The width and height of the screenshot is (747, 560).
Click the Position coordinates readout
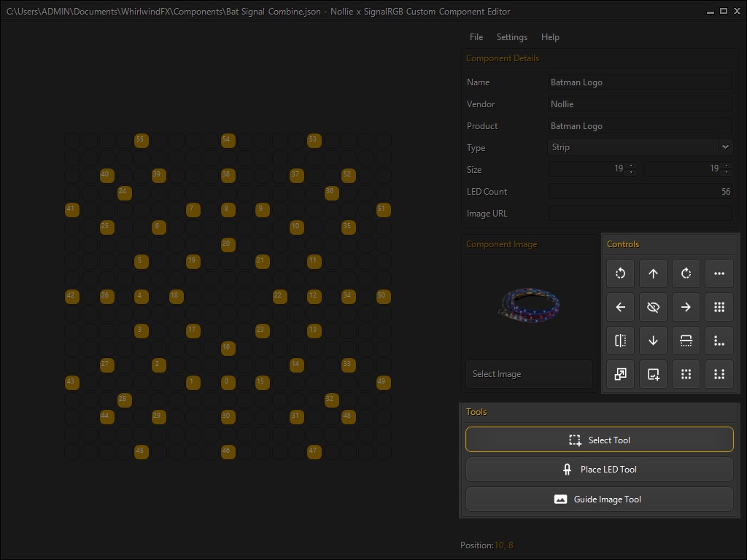click(x=487, y=545)
